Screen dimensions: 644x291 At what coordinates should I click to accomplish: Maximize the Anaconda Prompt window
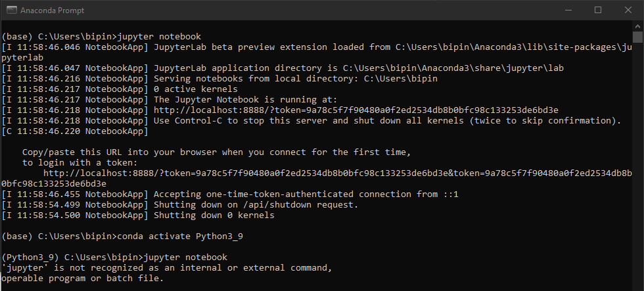tap(598, 11)
